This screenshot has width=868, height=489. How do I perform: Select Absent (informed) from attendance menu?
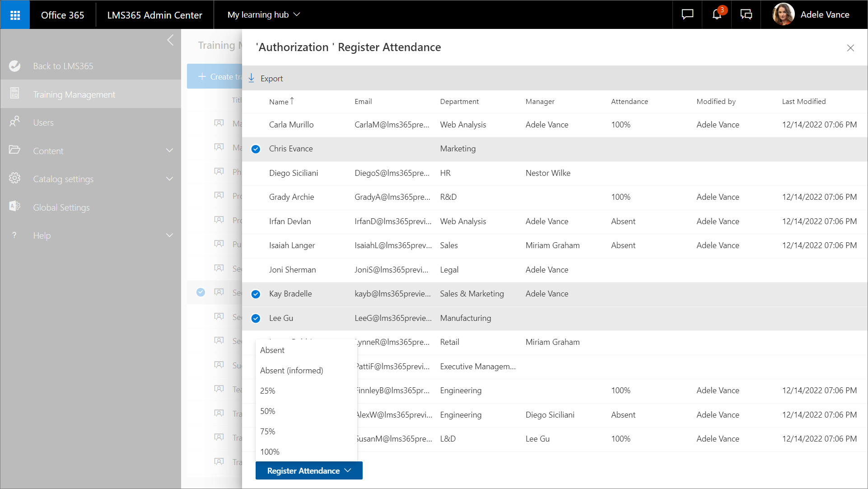[x=291, y=371]
